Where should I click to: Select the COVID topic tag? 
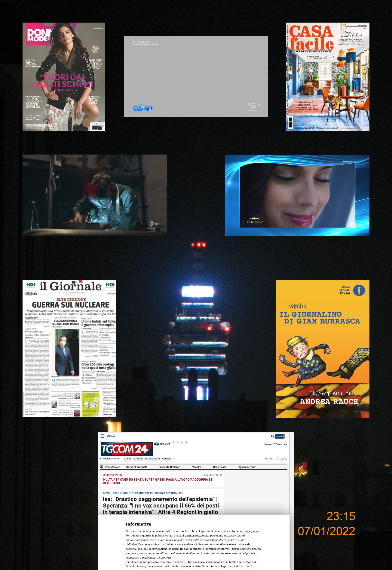[x=127, y=459]
